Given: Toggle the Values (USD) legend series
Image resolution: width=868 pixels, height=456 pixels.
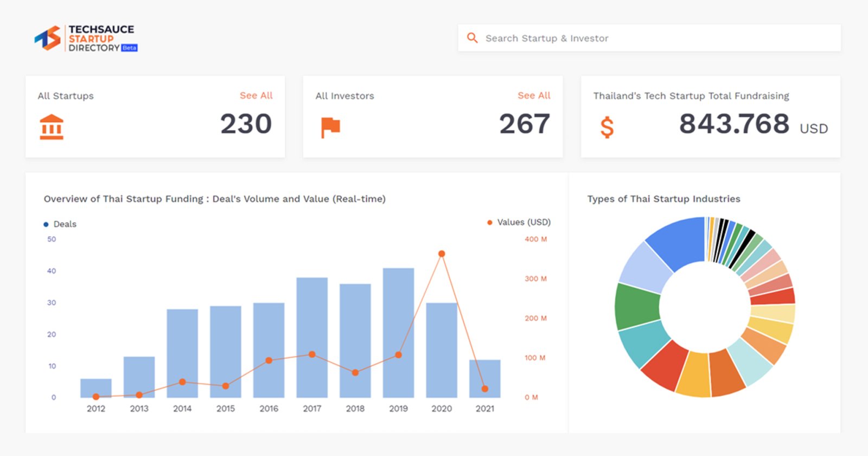Looking at the screenshot, I should [519, 222].
